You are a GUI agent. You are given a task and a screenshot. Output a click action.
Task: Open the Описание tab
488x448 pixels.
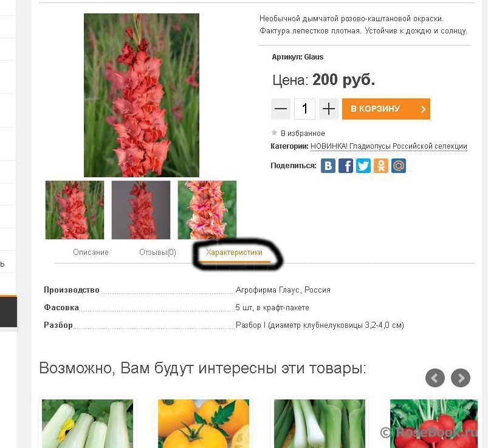pyautogui.click(x=91, y=252)
